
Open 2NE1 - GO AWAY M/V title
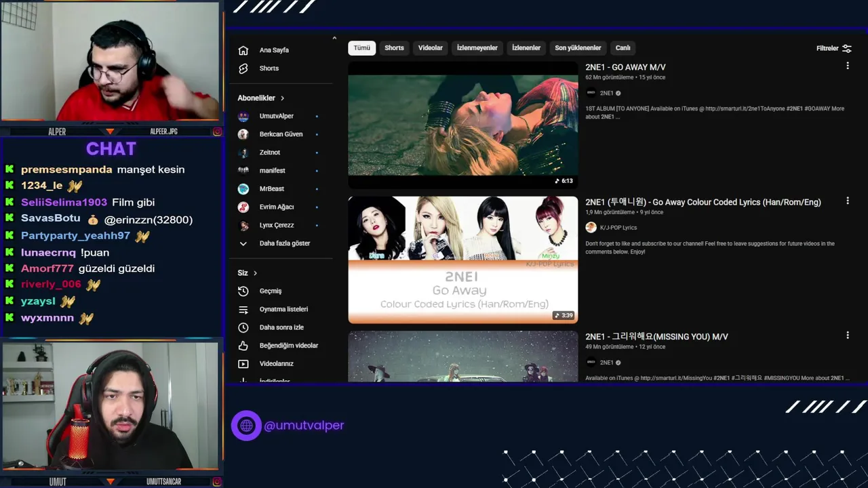tap(626, 67)
